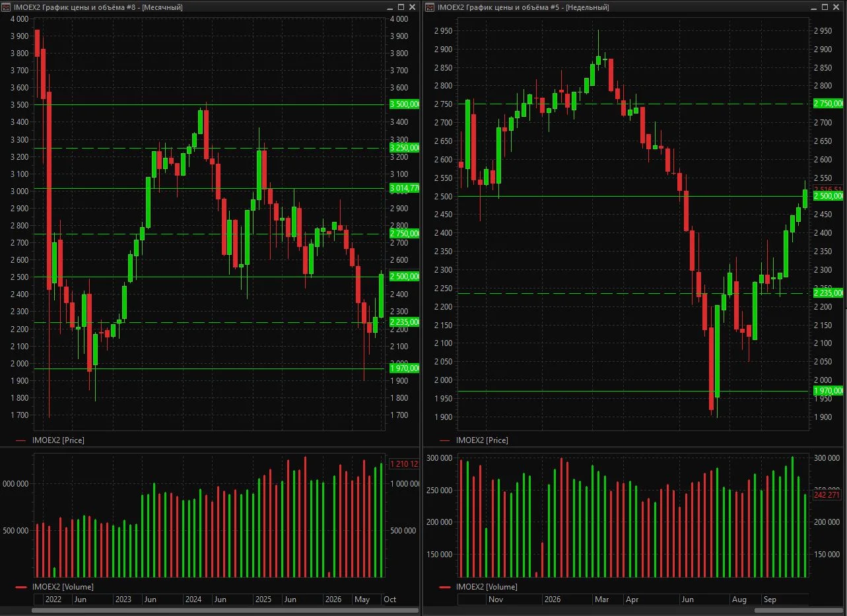
Task: Click the 2024 label on monthly time axis
Action: (x=193, y=599)
